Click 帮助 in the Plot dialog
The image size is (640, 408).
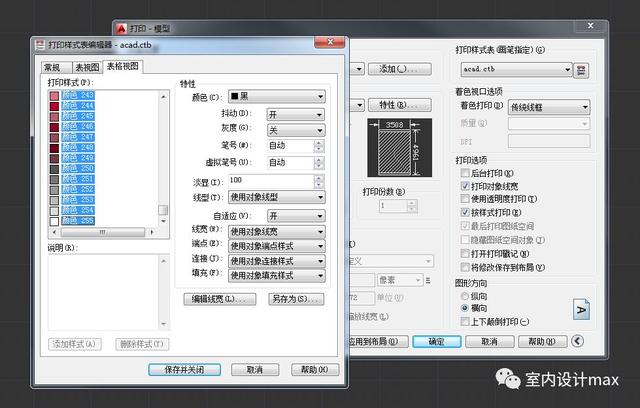[542, 341]
